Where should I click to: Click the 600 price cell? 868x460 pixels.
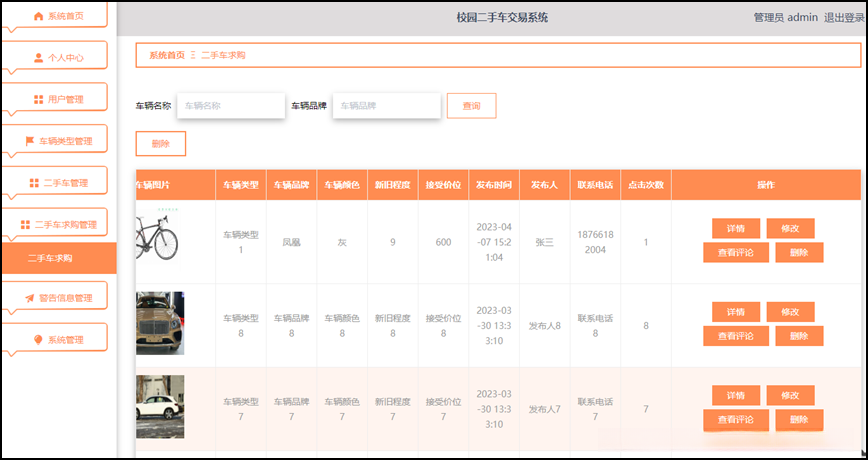[443, 242]
